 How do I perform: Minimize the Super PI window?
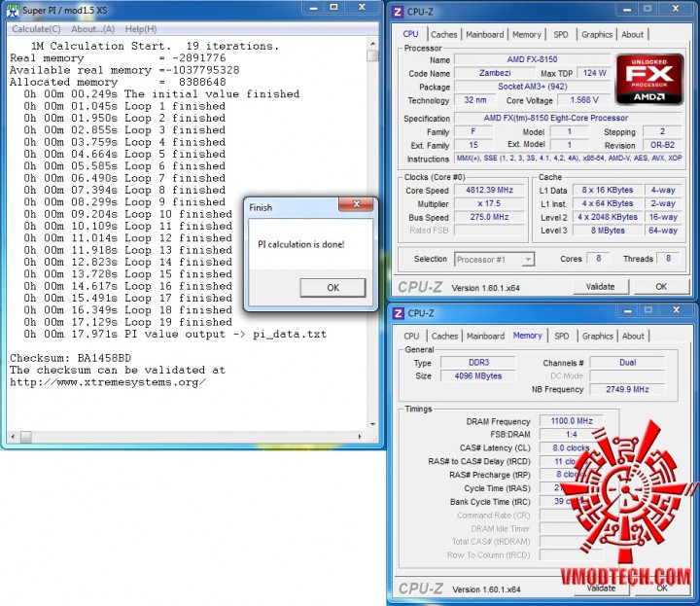coord(314,8)
